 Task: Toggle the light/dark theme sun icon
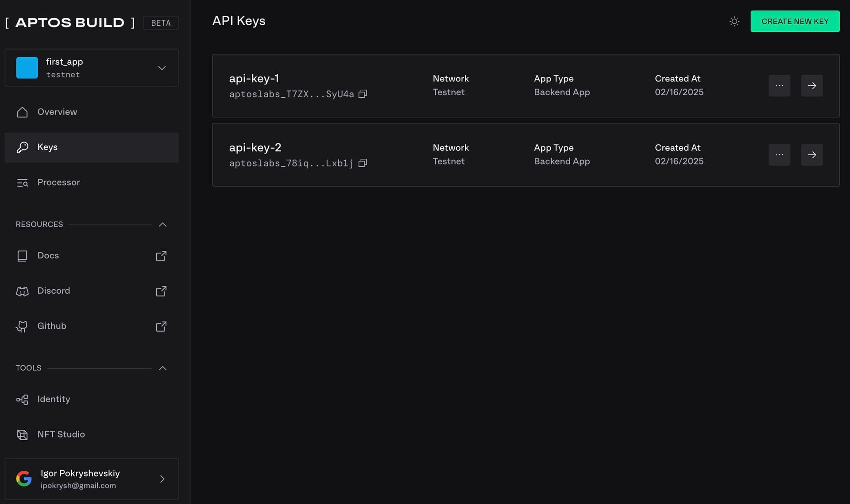[734, 21]
